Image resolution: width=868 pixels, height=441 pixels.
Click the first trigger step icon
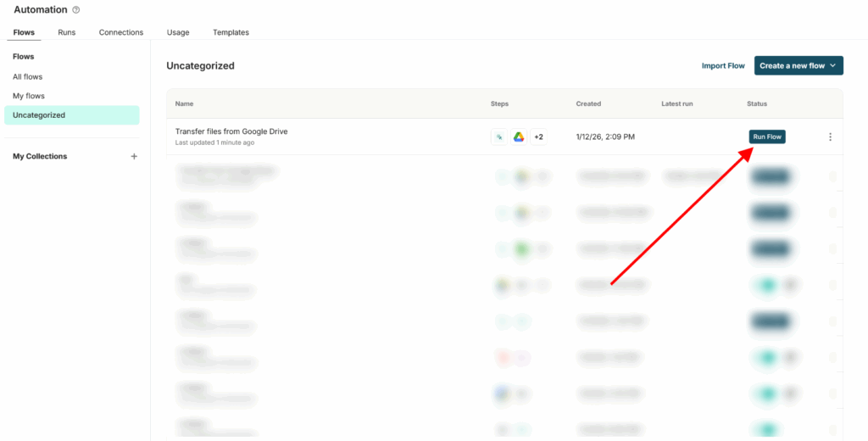[499, 137]
